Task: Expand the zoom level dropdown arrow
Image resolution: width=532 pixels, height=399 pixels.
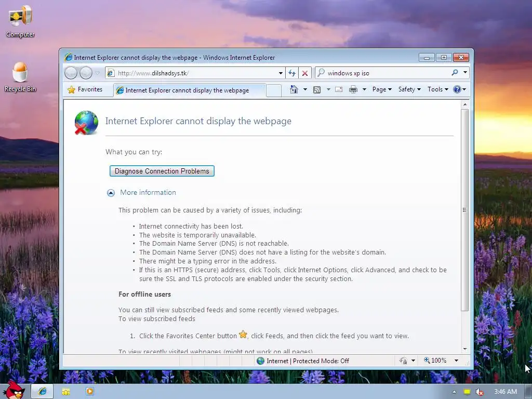Action: [x=456, y=361]
